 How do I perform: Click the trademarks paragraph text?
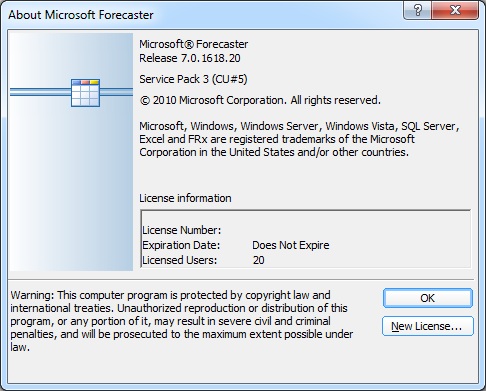click(299, 139)
